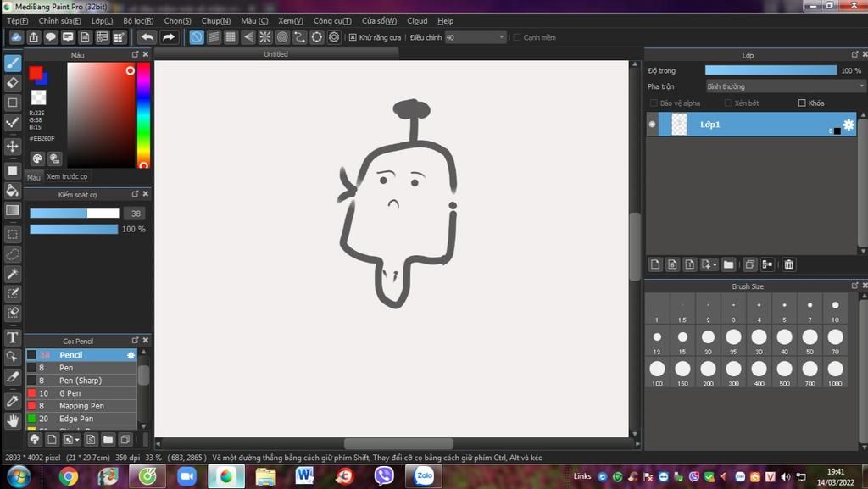The width and height of the screenshot is (868, 489).
Task: Enable circle snap
Action: tap(282, 37)
